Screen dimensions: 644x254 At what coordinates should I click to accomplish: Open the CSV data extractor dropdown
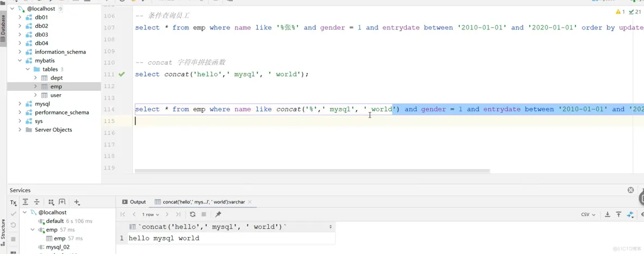point(587,214)
